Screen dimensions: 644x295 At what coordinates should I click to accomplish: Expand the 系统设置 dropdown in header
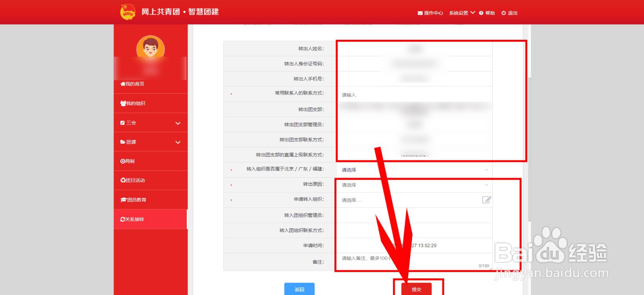462,13
